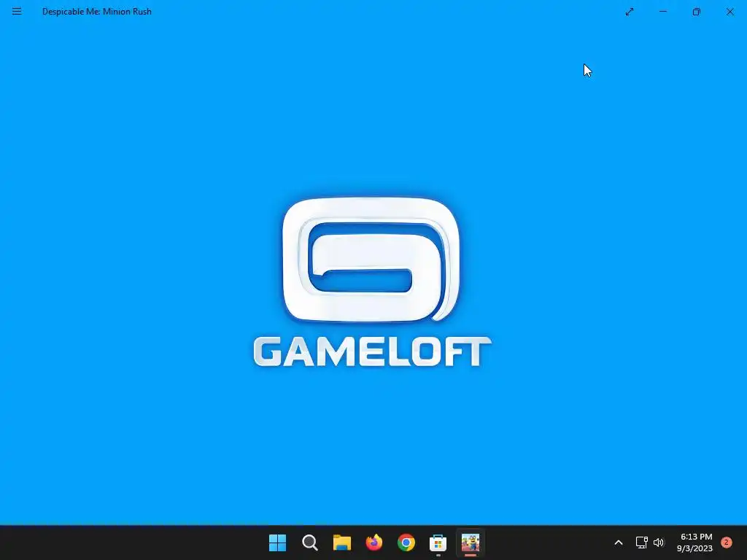Select the Minion Rush taskbar icon
The width and height of the screenshot is (747, 560).
coord(471,542)
